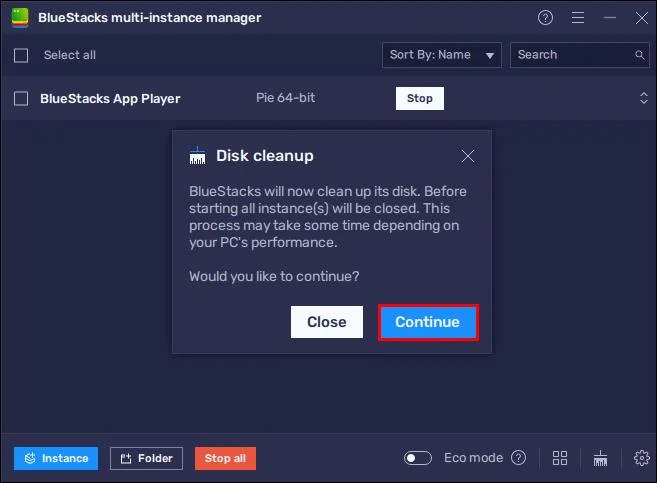Click Continue to start disk cleanup

click(428, 322)
